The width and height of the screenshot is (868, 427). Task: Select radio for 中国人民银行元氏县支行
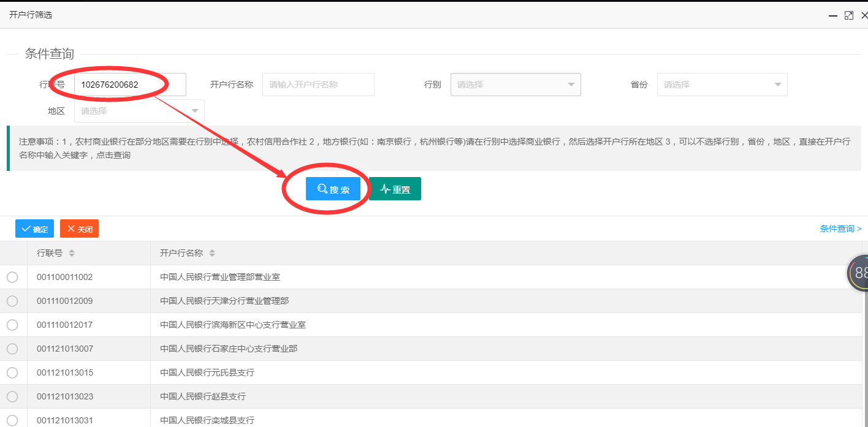point(12,372)
